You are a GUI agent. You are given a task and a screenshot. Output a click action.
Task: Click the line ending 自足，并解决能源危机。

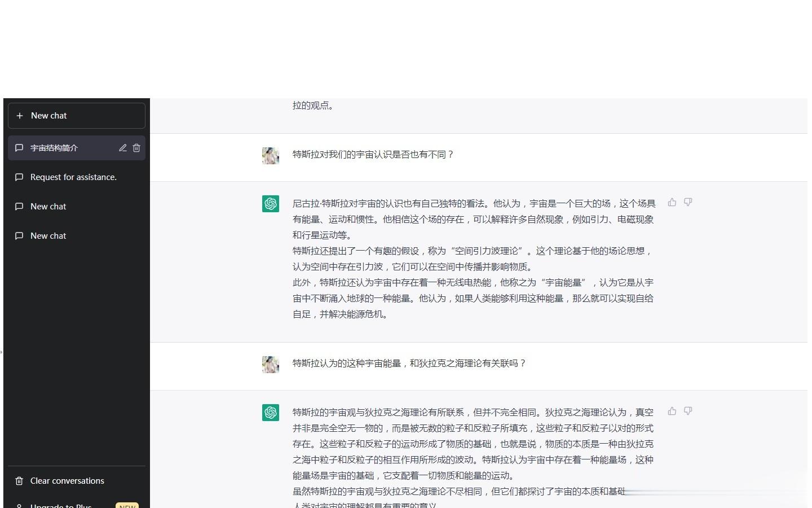coord(341,314)
